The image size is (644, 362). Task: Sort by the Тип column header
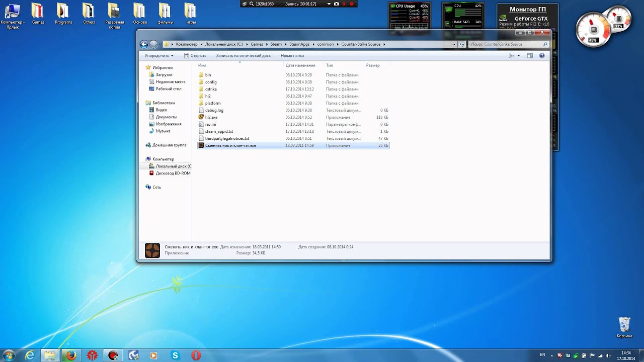[x=330, y=65]
